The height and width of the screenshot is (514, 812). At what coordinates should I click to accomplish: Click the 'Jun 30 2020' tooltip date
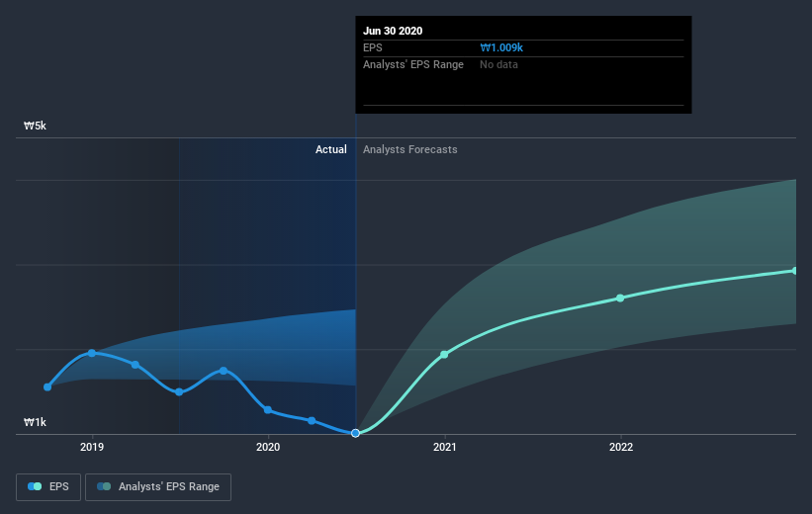coord(393,31)
